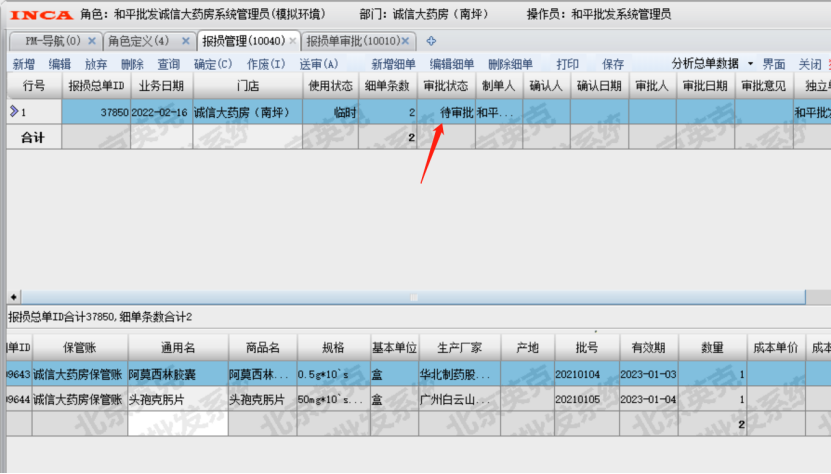Select cell with ID 37850
The image size is (831, 474).
coord(96,112)
